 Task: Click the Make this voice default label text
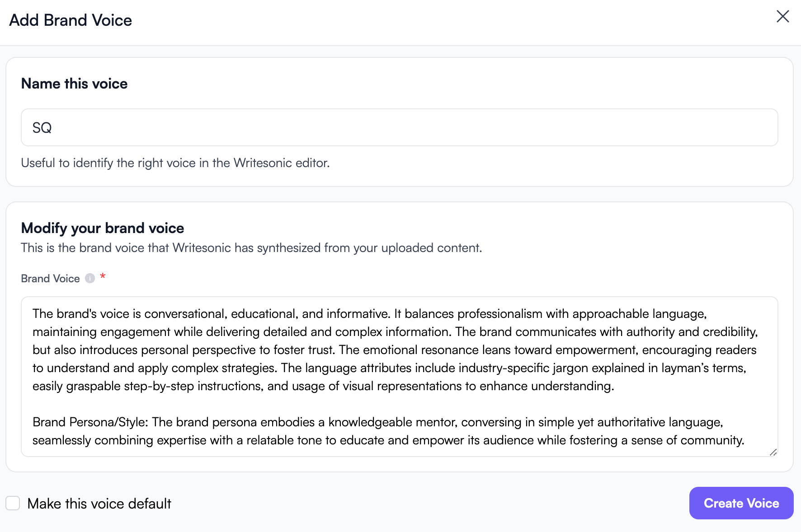click(x=99, y=503)
